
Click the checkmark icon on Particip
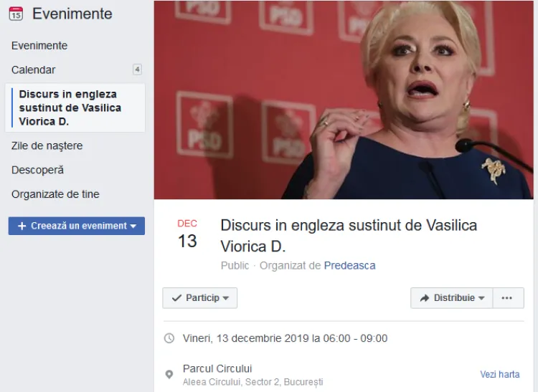[176, 298]
